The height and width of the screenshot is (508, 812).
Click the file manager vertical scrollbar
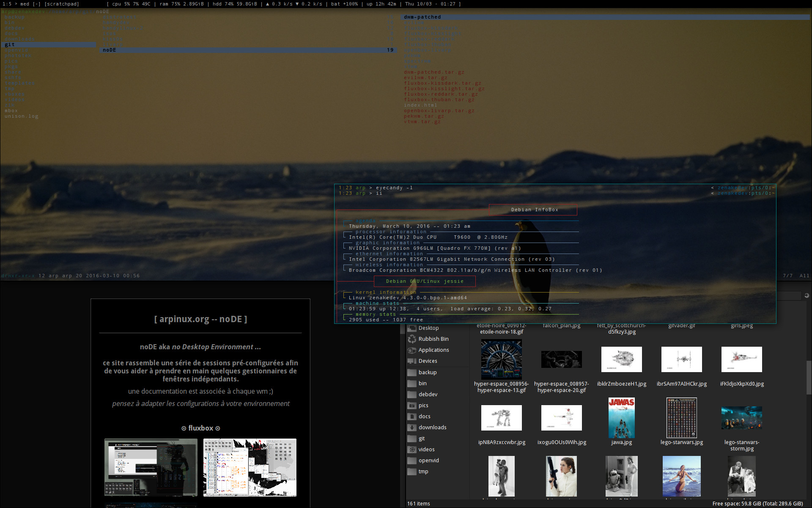click(x=809, y=378)
